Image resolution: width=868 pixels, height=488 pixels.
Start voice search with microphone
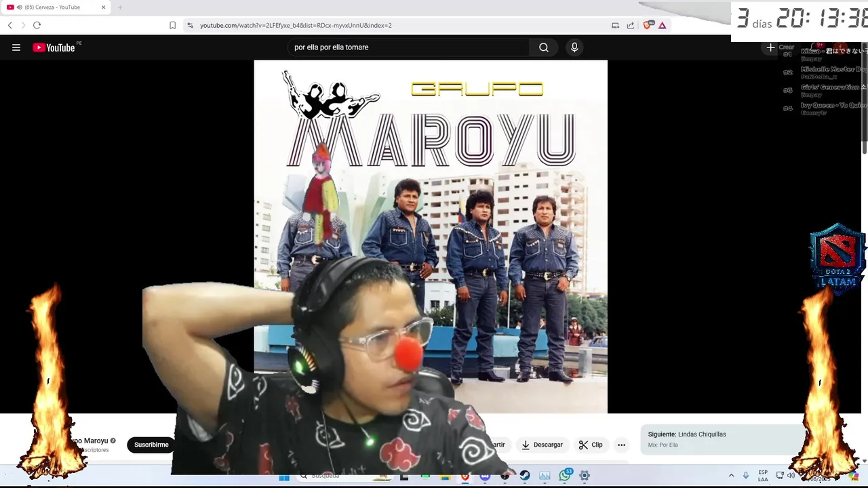click(574, 47)
